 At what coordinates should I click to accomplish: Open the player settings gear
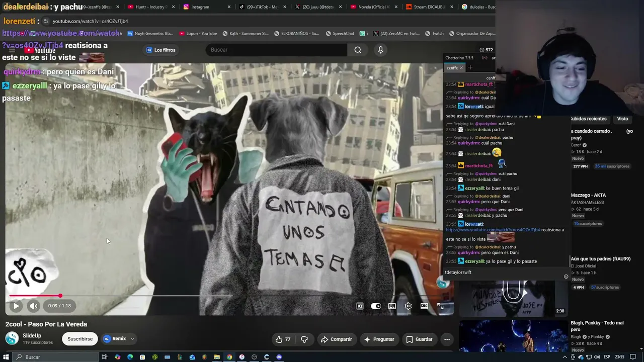tap(408, 306)
